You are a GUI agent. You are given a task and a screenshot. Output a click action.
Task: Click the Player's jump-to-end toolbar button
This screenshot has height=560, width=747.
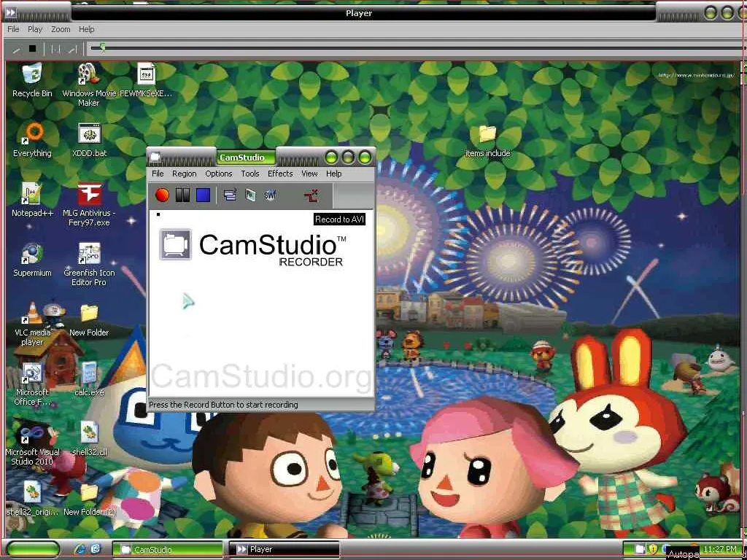[x=72, y=49]
